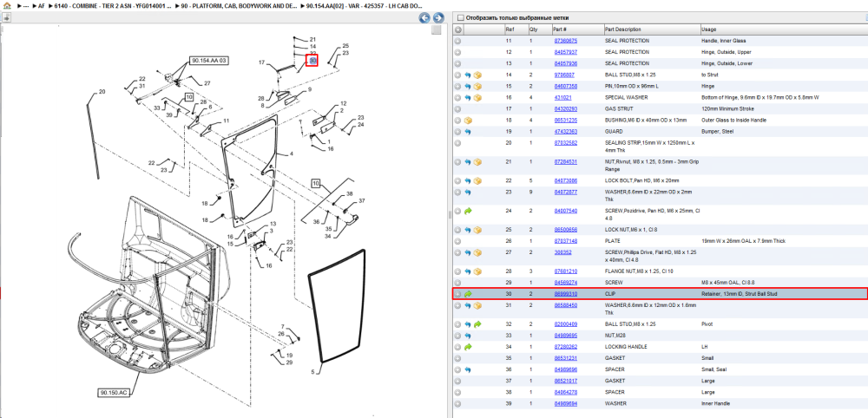Click green arrow icon for BALL STUD ref 32
868x418 pixels.
coord(477,324)
